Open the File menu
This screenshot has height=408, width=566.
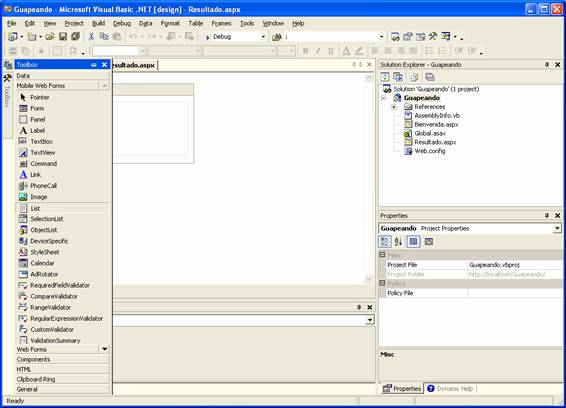tap(12, 23)
